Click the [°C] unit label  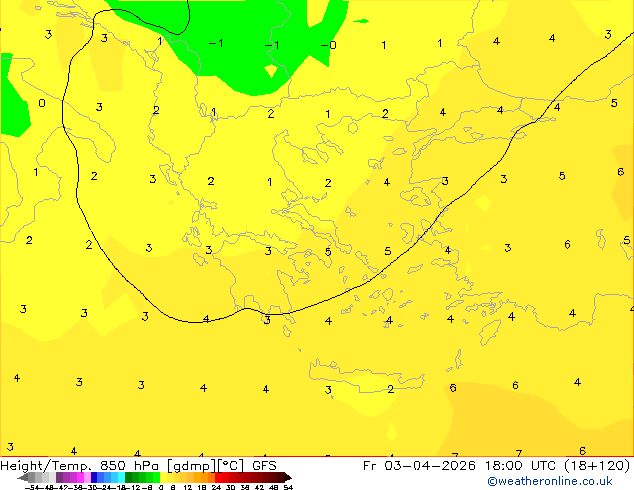[231, 466]
